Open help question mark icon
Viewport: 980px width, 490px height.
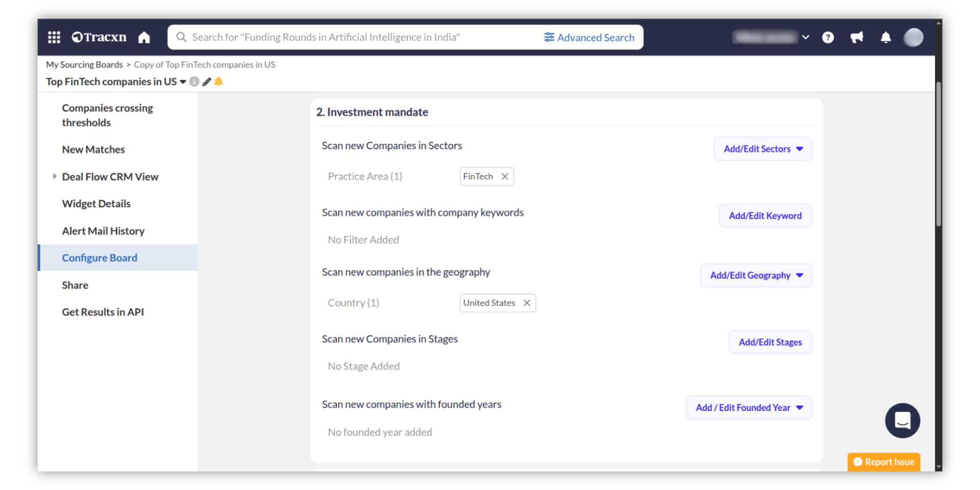coord(828,37)
